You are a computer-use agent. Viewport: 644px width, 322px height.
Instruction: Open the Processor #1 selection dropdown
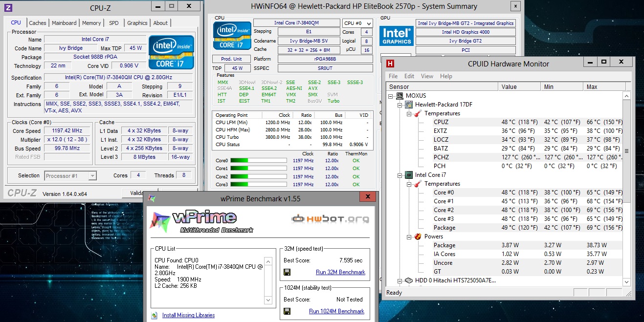70,175
